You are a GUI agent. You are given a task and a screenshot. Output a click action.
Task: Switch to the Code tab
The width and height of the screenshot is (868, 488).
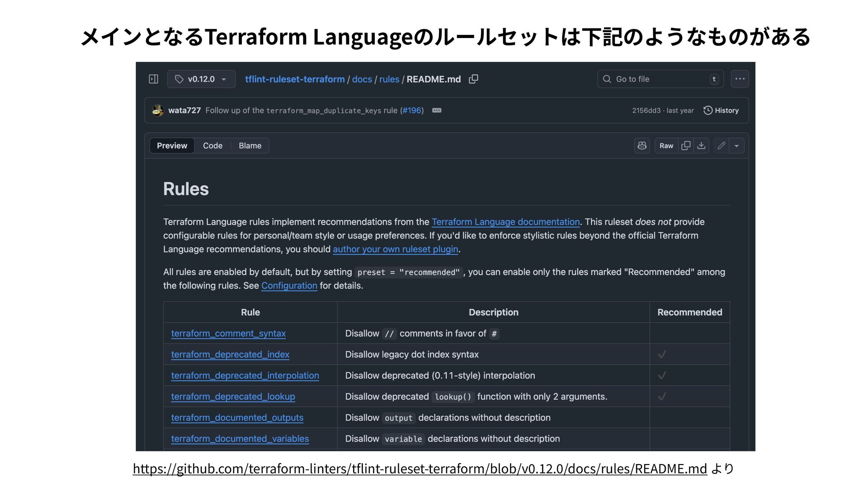tap(212, 145)
